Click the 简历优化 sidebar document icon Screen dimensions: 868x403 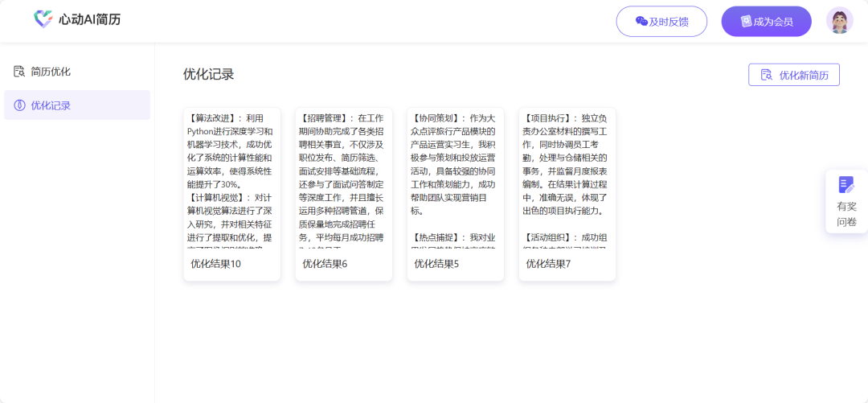(x=19, y=72)
